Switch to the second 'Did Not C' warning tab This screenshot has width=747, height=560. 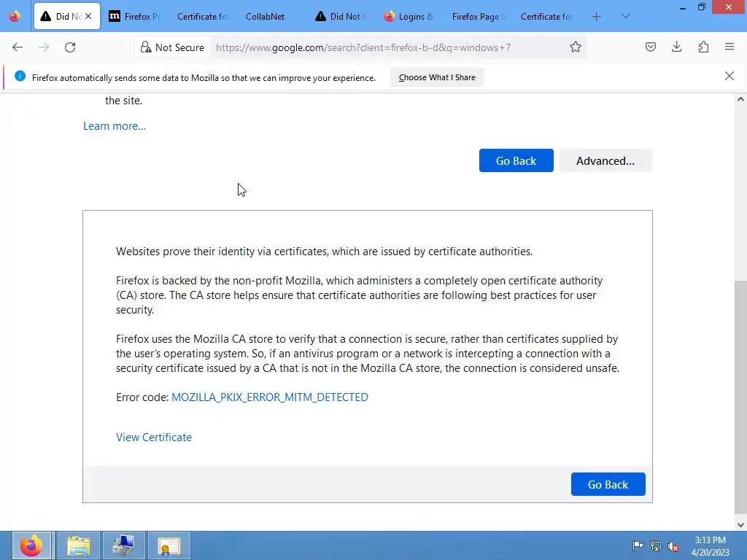340,16
